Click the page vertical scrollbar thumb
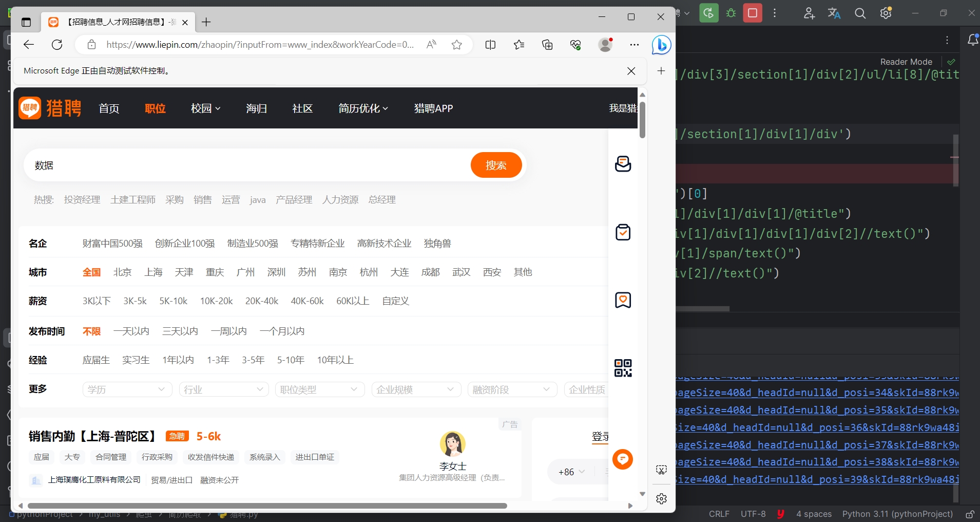 pos(642,120)
